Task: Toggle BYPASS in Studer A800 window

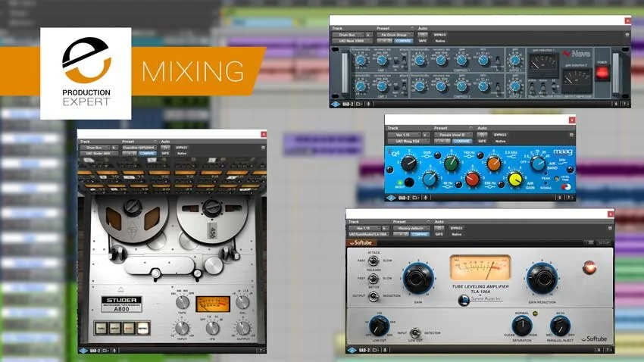Action: point(182,148)
